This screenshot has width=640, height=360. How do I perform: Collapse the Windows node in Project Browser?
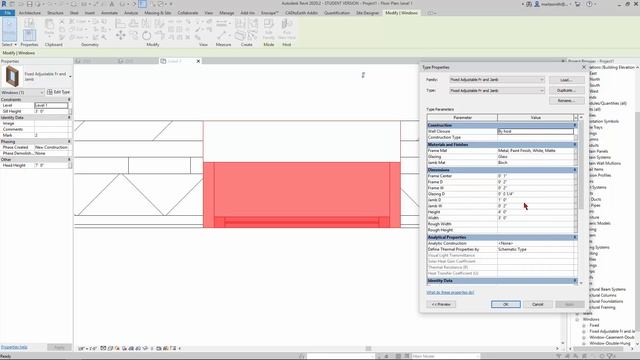pyautogui.click(x=578, y=320)
